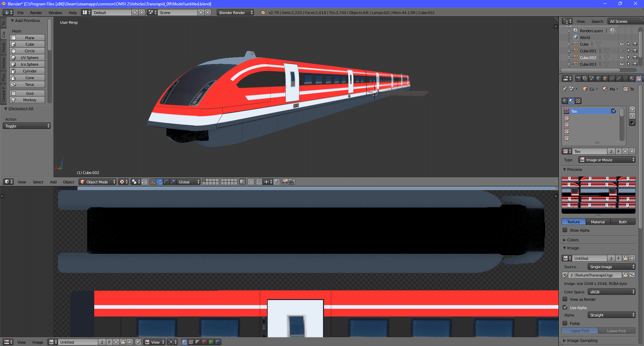Open the Object Mode dropdown

[97, 182]
